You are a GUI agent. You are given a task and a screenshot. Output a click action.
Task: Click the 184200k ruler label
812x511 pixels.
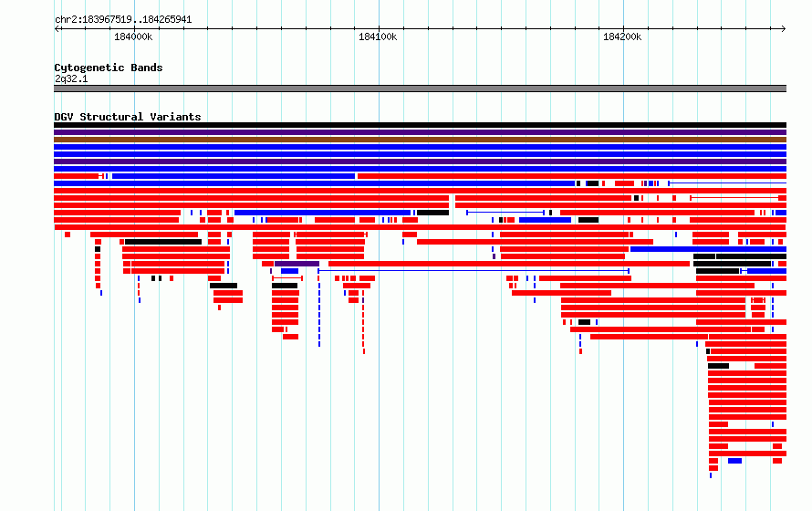[x=622, y=36]
